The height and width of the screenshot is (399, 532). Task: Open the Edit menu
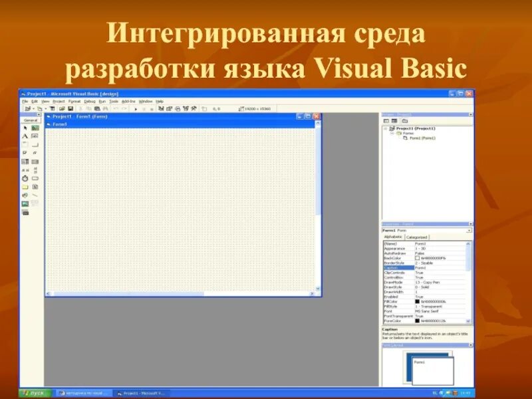pyautogui.click(x=35, y=101)
